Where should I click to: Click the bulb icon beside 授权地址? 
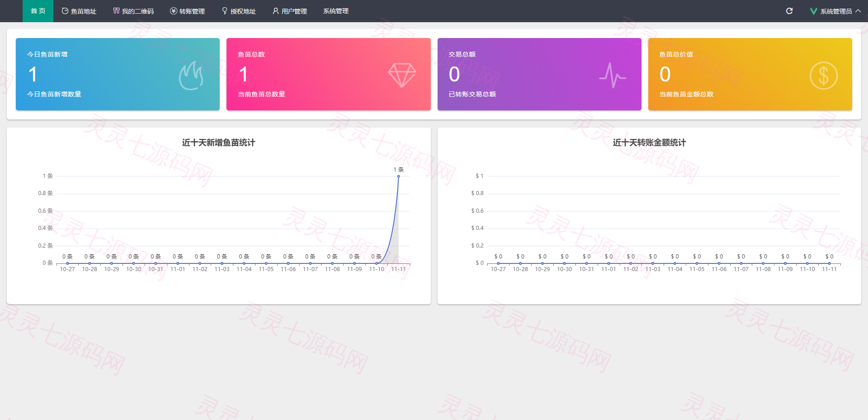[225, 11]
